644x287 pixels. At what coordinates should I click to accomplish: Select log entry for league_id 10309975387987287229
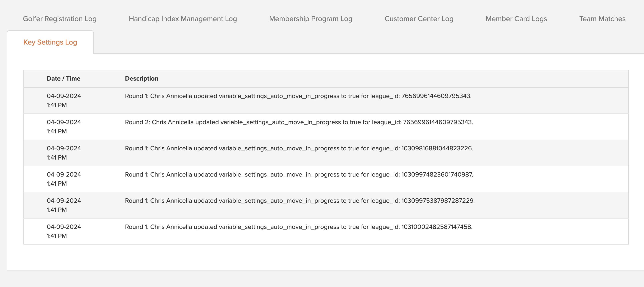point(326,205)
